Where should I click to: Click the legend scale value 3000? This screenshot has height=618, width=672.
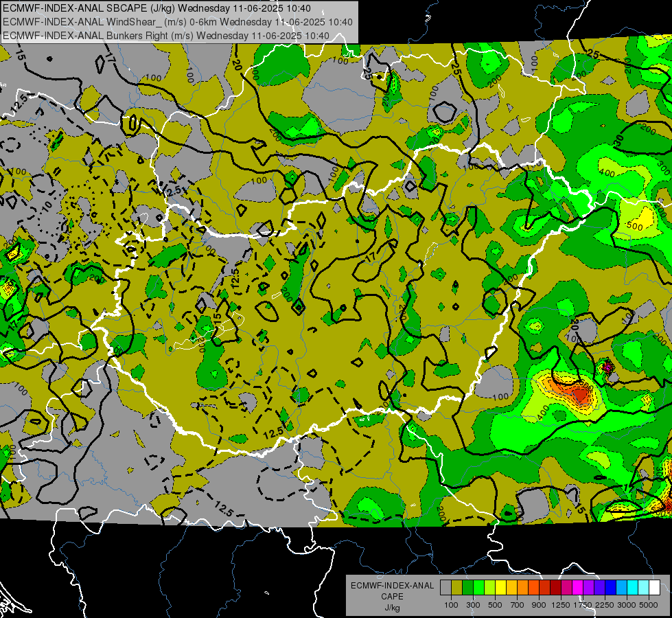pyautogui.click(x=626, y=605)
